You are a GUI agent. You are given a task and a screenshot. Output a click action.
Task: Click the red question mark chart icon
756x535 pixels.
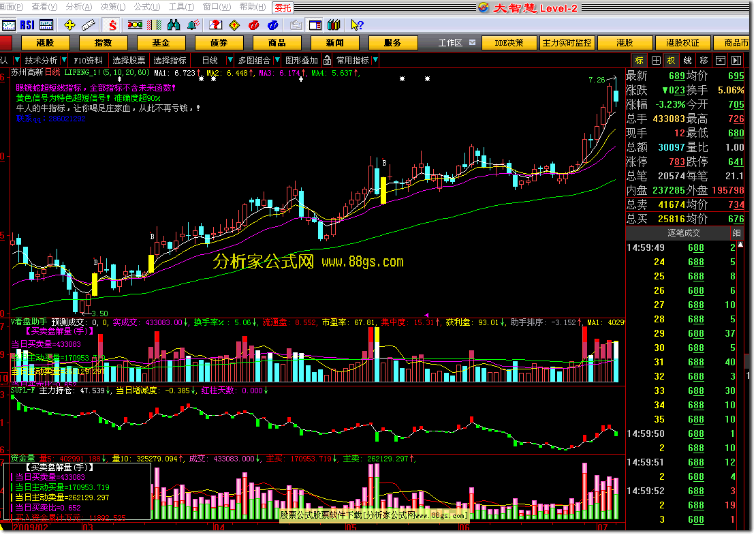[x=215, y=25]
